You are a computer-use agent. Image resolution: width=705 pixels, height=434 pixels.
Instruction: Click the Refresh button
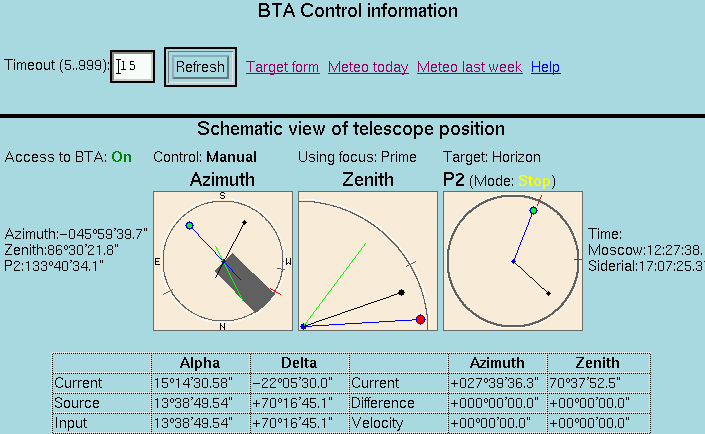click(x=200, y=67)
